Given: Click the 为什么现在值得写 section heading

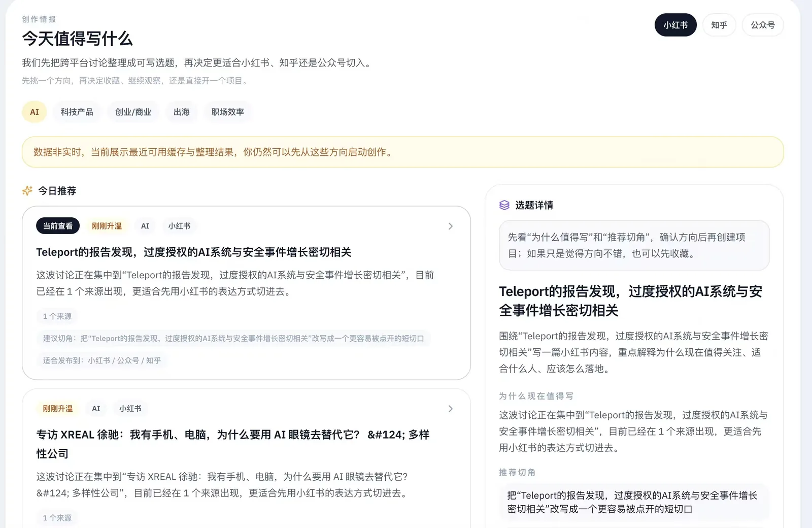Looking at the screenshot, I should (x=536, y=396).
